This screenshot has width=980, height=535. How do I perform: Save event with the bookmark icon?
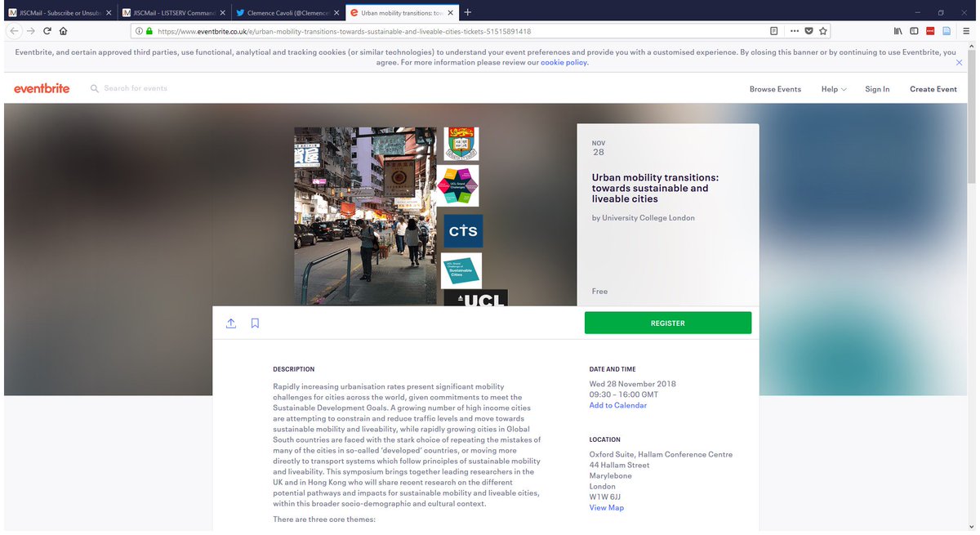(255, 323)
